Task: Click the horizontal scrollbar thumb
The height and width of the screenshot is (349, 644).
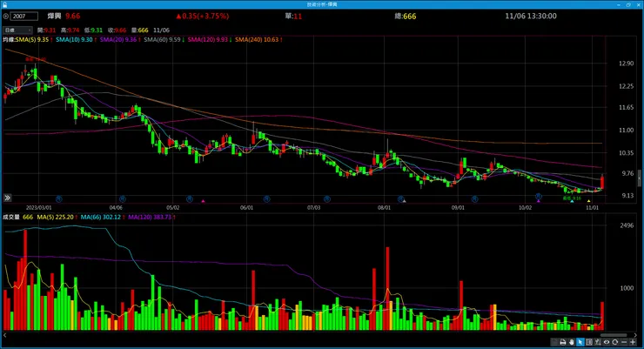Action: pos(614,335)
